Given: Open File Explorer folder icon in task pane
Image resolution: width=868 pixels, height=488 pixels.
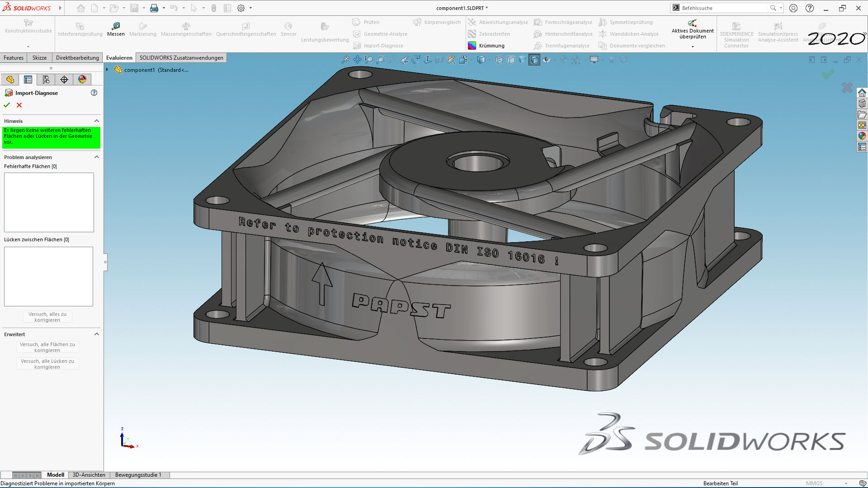Looking at the screenshot, I should point(862,114).
